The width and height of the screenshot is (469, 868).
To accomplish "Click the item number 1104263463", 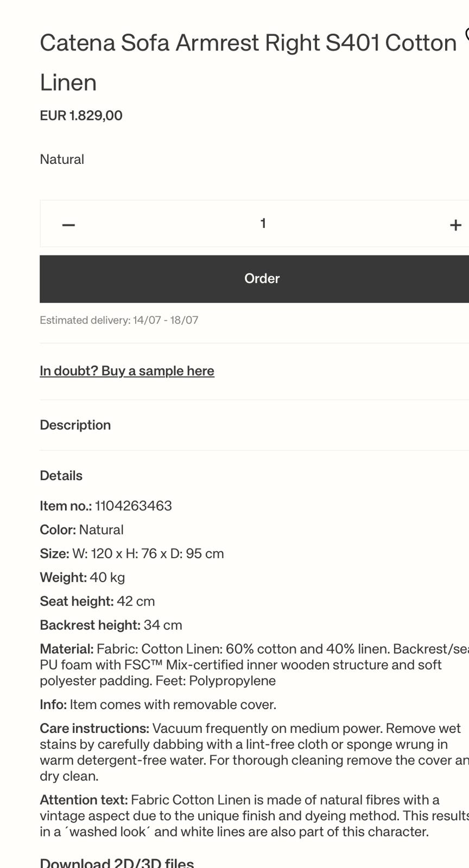I will tap(133, 506).
